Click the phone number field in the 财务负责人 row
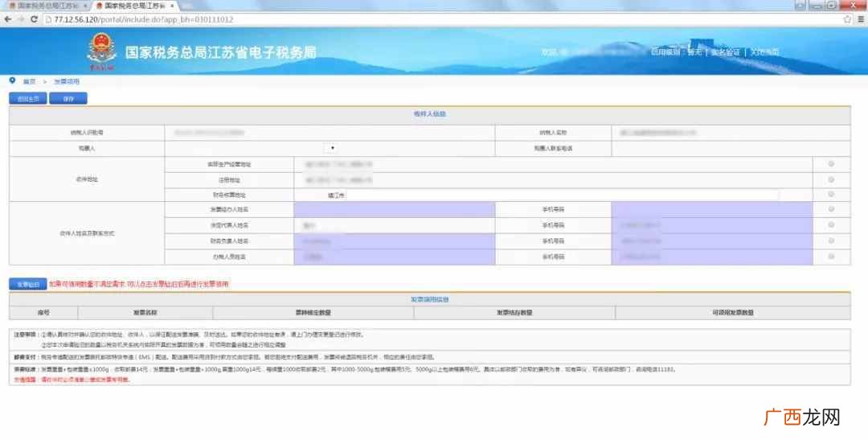The height and width of the screenshot is (440, 868). tap(712, 241)
